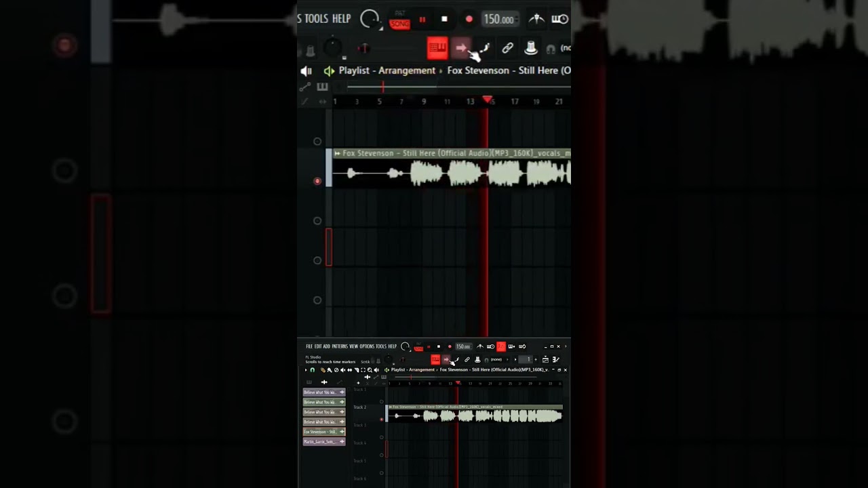868x488 pixels.
Task: Open the VIEW menu in lower window
Action: pyautogui.click(x=354, y=346)
